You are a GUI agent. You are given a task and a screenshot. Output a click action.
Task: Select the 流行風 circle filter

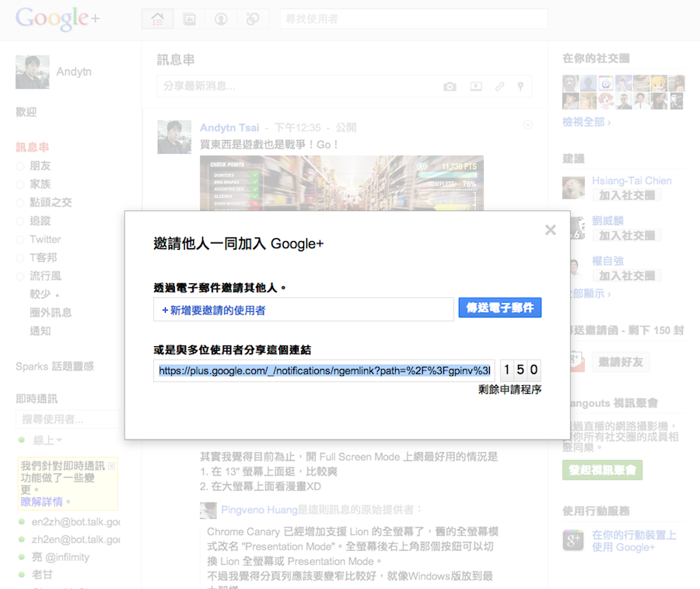(45, 276)
